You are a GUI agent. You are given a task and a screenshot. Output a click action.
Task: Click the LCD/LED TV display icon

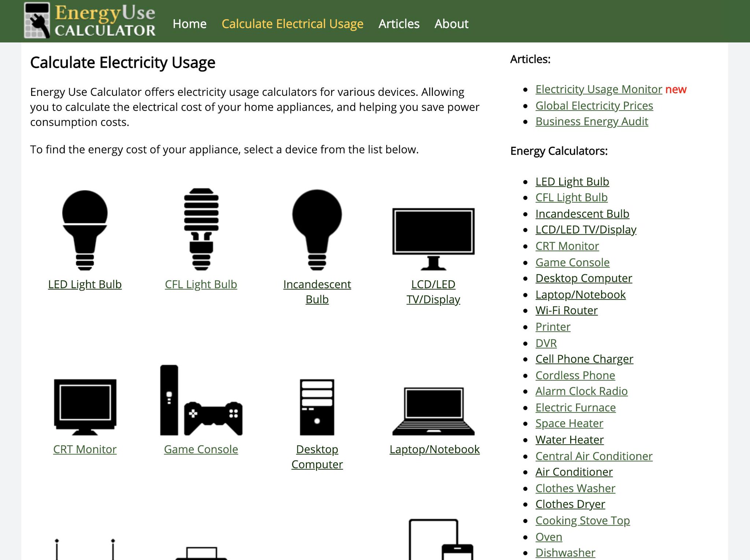(x=433, y=238)
